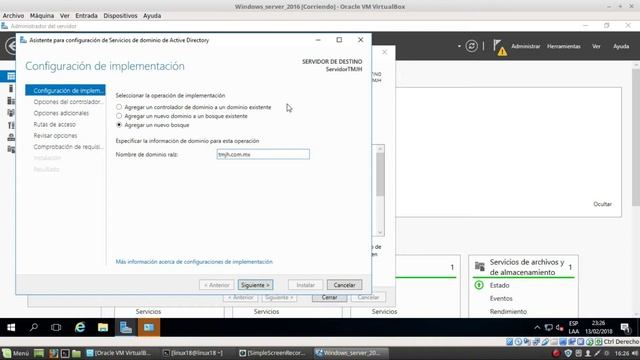
Task: Click host panel volume icon
Action: point(635,353)
